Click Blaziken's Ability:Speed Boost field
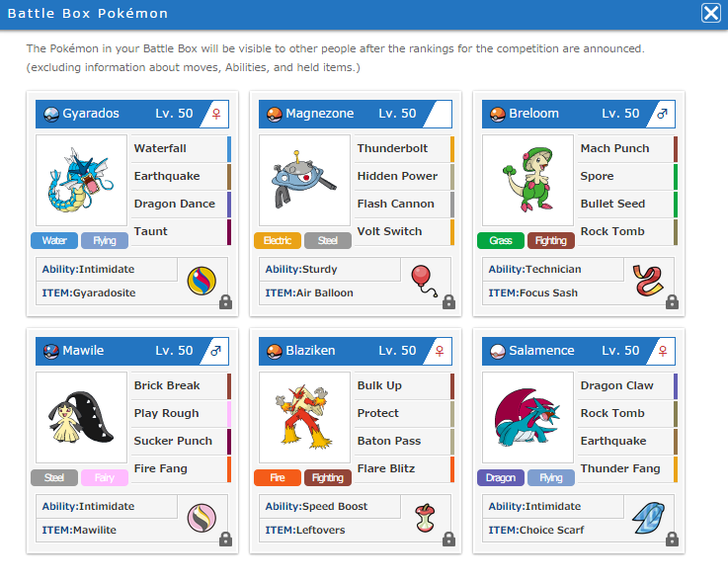Screen dimensions: 728x583 click(x=330, y=506)
